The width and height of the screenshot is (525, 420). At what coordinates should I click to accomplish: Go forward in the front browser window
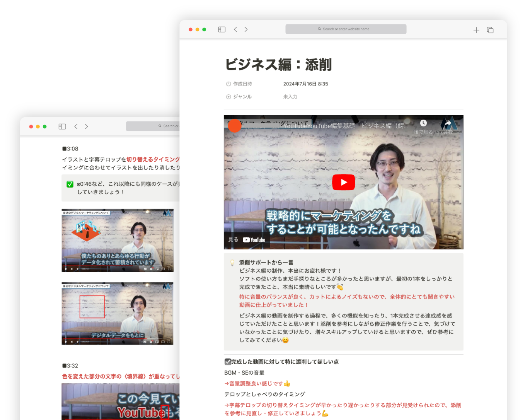click(246, 29)
